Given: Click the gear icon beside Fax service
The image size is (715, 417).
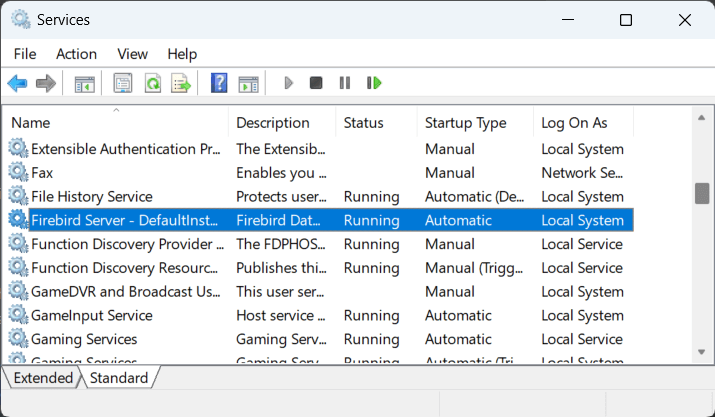Looking at the screenshot, I should tap(18, 173).
